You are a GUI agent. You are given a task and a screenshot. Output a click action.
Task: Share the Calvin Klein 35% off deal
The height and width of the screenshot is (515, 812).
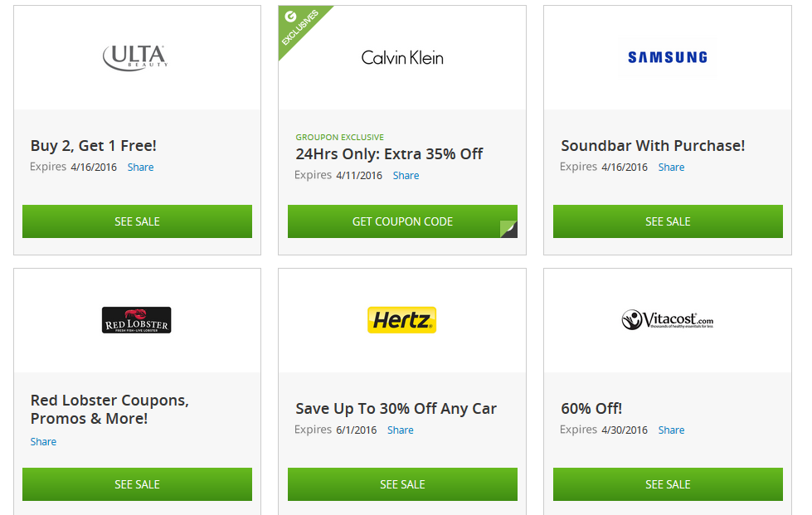point(406,176)
